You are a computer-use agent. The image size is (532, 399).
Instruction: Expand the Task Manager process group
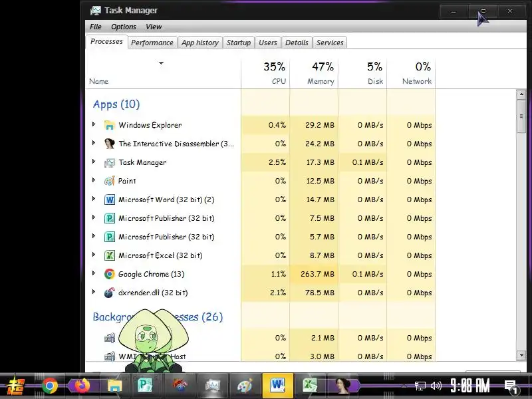pos(94,162)
